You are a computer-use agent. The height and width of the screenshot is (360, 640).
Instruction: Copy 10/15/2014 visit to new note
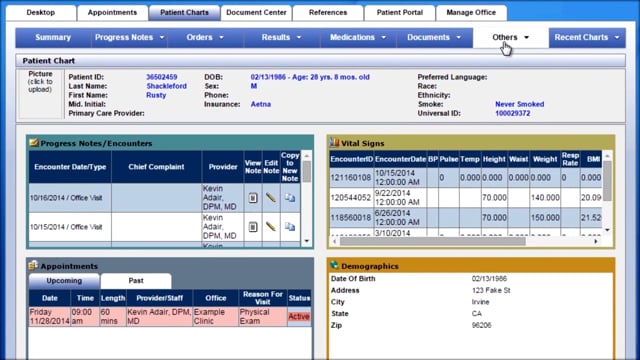click(x=290, y=227)
